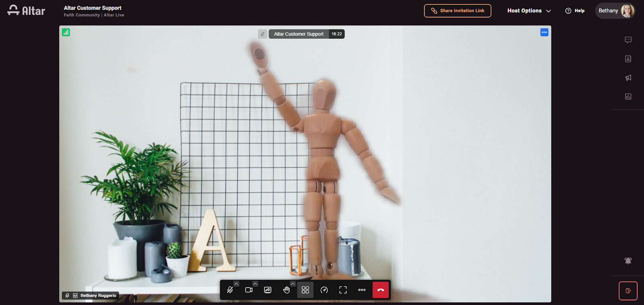Click the notification bell icon
Viewport: 644px width, 305px height.
tap(628, 261)
